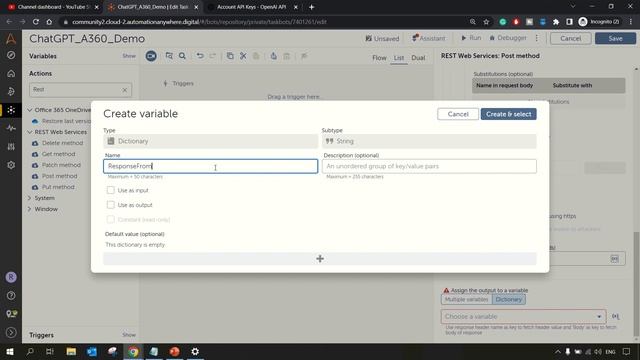
Task: Bookmark this page with star icon
Action: [x=486, y=22]
